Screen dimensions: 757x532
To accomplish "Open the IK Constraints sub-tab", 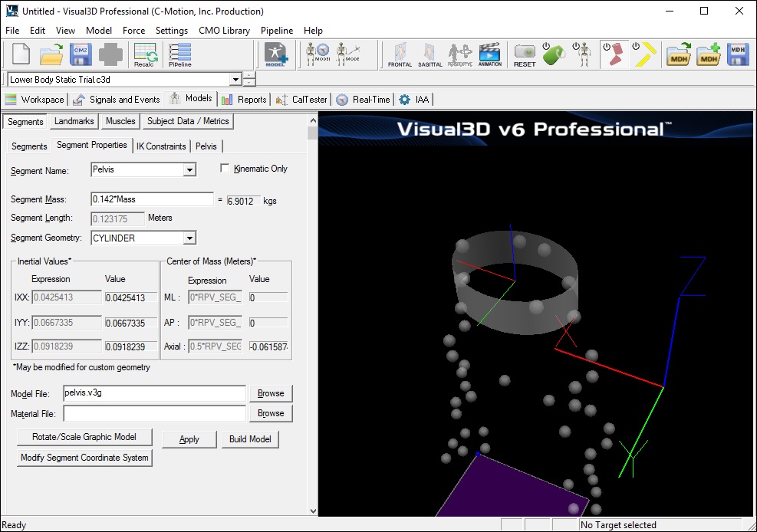I will coord(161,146).
